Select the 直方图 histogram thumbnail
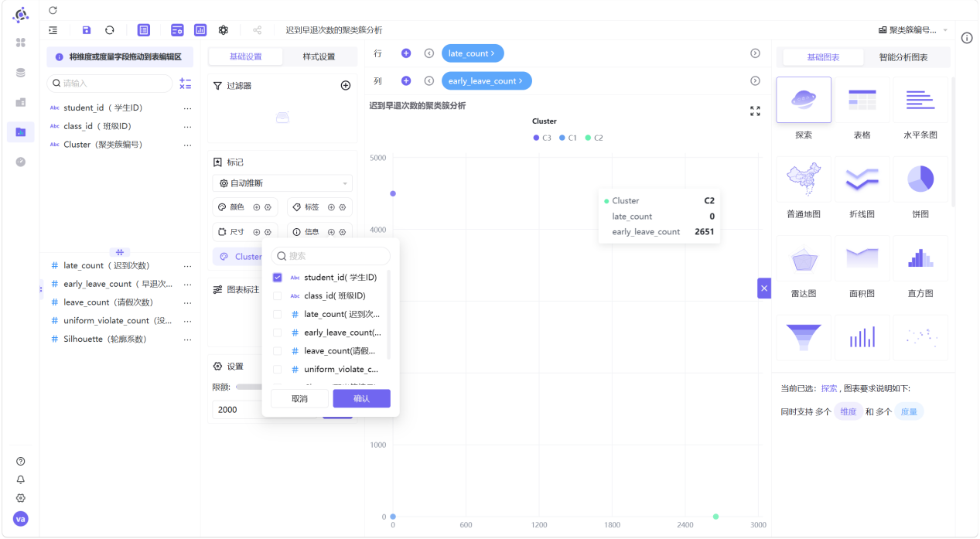 (x=920, y=259)
